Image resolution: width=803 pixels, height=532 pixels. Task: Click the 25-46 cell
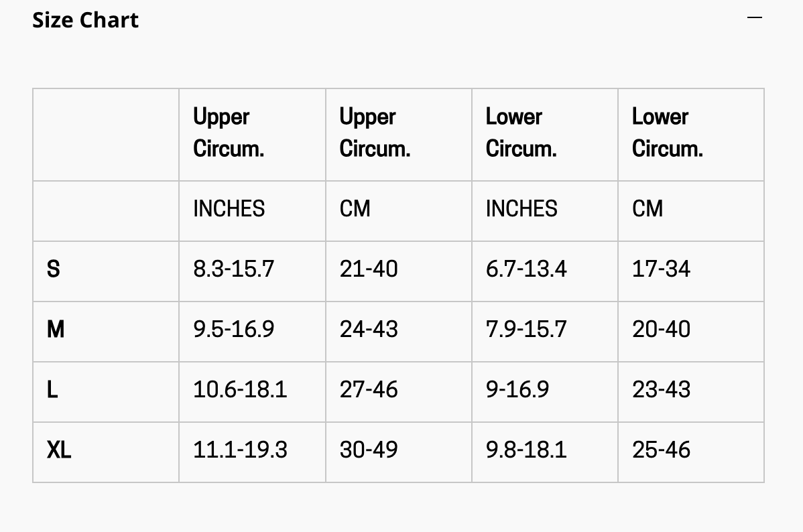click(x=661, y=450)
